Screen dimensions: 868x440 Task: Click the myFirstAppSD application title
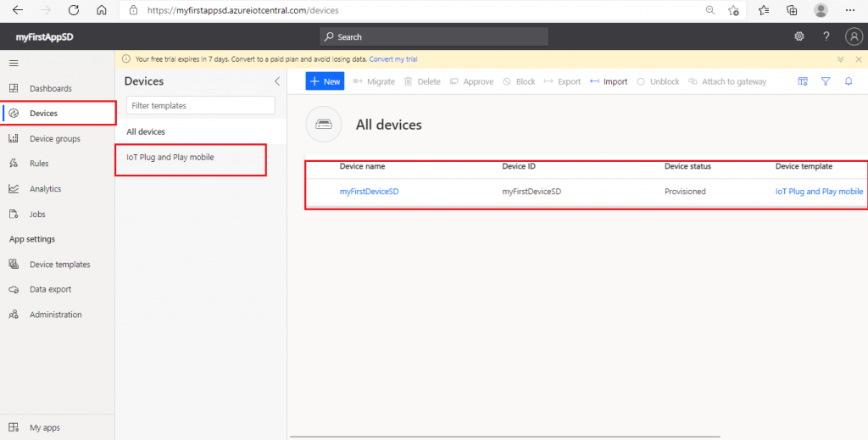click(x=44, y=37)
